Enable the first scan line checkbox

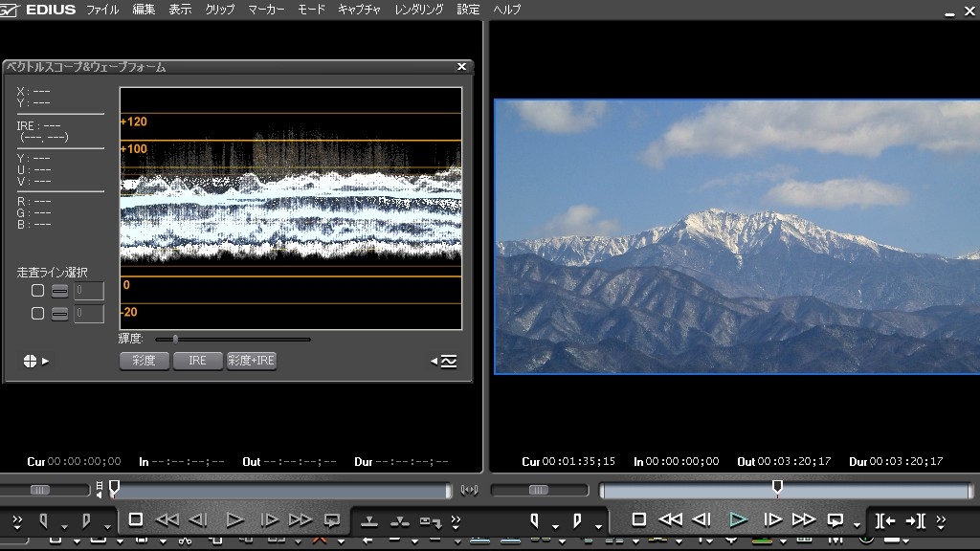click(37, 291)
